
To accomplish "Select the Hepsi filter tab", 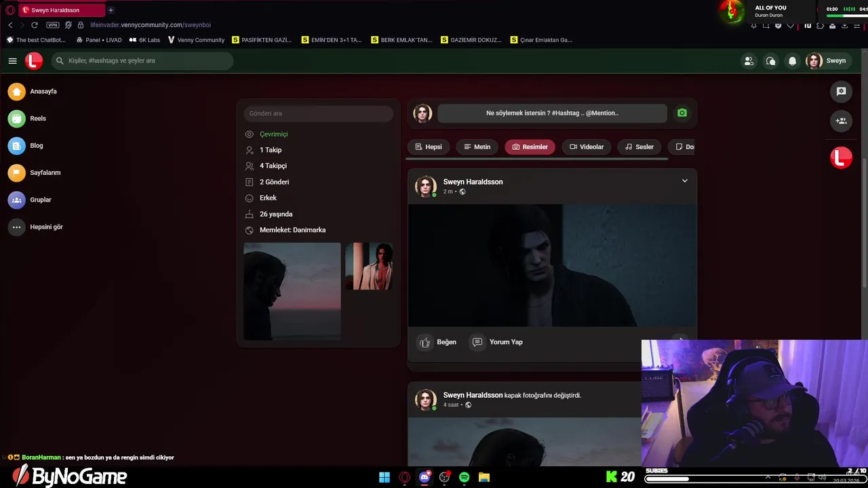I will [429, 147].
